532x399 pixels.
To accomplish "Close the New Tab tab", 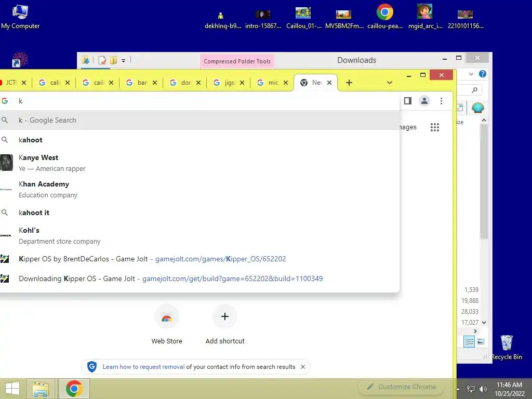I will click(x=329, y=83).
